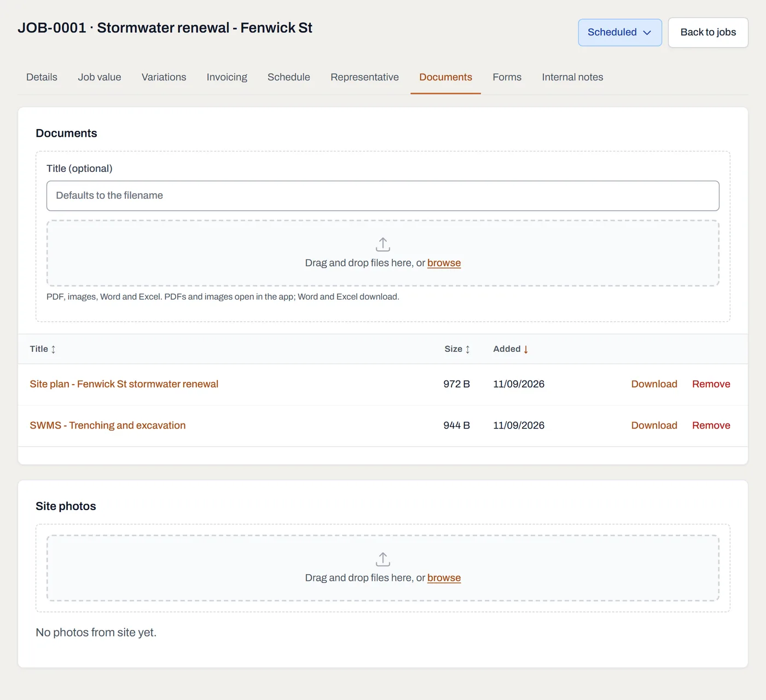
Task: Click the upload icon in the Site photos drop zone
Action: (383, 559)
